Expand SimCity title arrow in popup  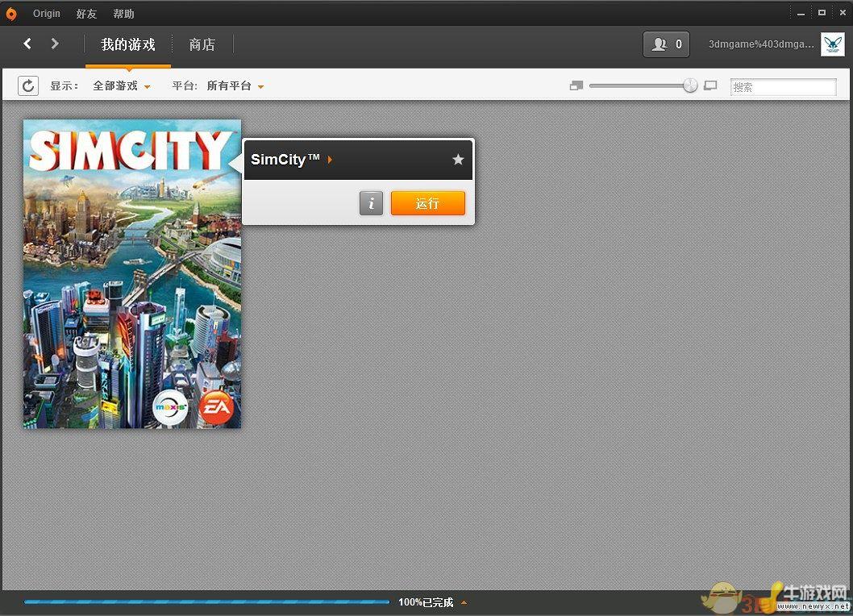[x=330, y=160]
